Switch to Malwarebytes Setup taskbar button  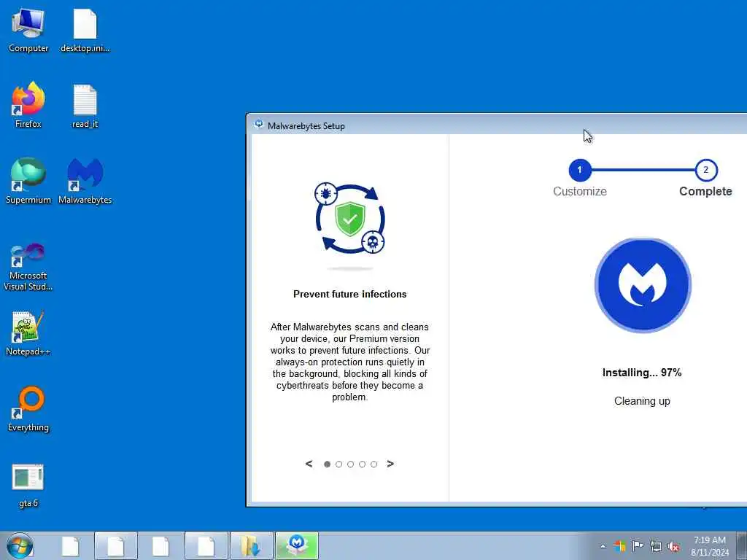pyautogui.click(x=297, y=545)
